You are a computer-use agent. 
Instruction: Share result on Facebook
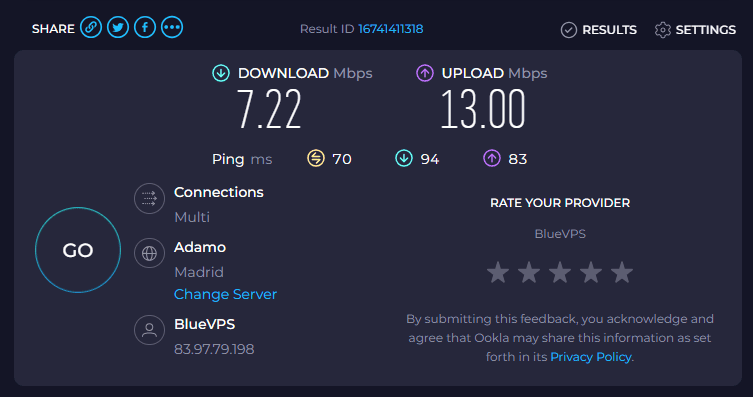(145, 27)
